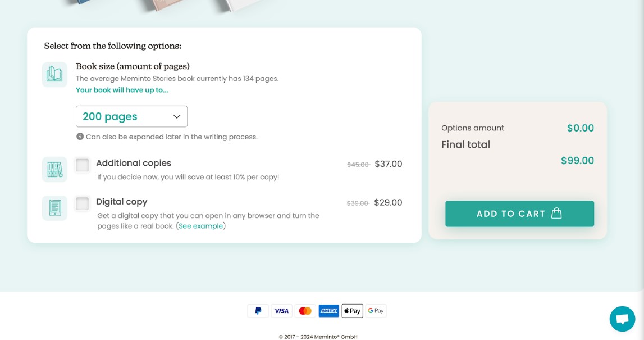This screenshot has width=644, height=340.
Task: Click the bookshelf additional copies icon
Action: (54, 169)
